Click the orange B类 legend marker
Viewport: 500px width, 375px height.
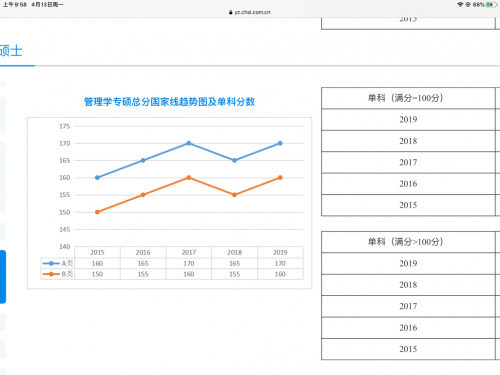pos(51,274)
